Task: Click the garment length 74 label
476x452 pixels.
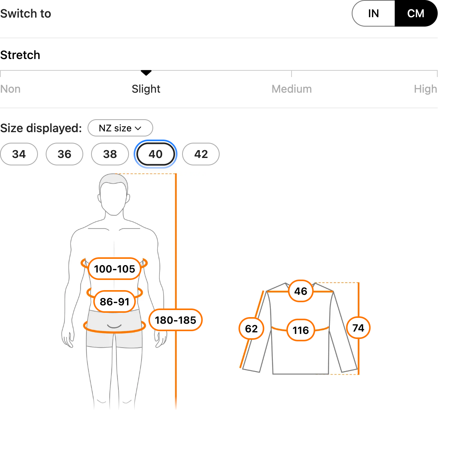Action: [x=358, y=328]
